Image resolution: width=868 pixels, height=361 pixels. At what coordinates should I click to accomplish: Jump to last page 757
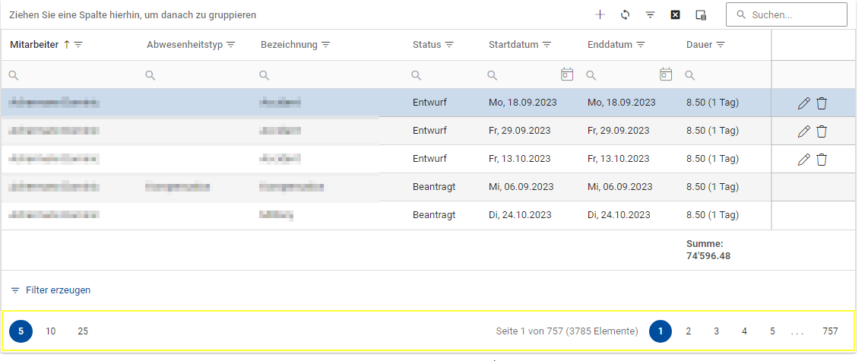[x=830, y=331]
